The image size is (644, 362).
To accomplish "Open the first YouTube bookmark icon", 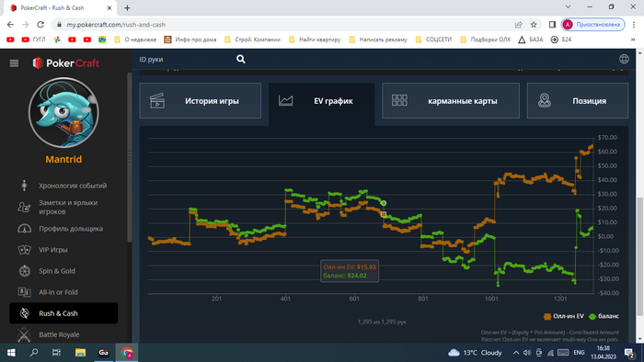I will pos(10,40).
